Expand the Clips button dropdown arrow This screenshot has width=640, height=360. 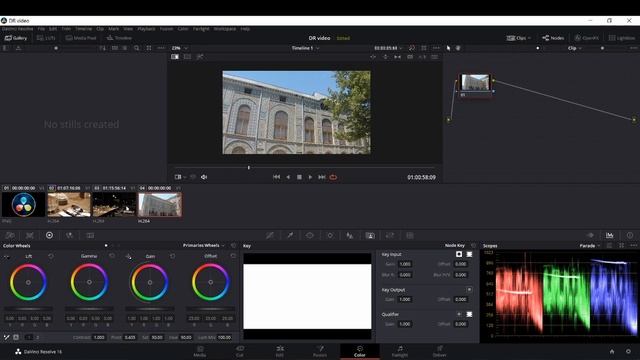529,38
